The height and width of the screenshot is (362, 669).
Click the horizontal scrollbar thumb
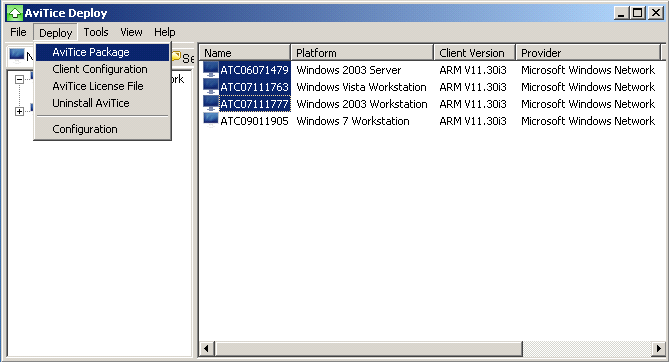click(x=368, y=348)
